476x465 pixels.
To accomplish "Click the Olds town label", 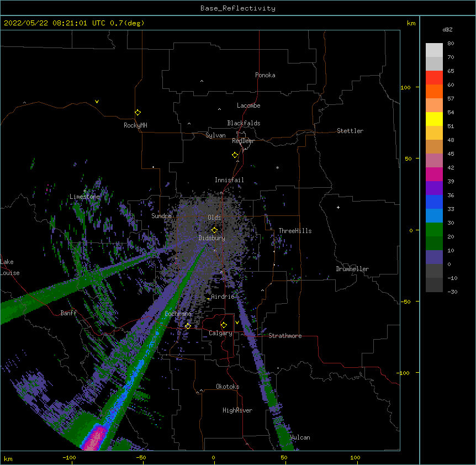I will (x=214, y=218).
